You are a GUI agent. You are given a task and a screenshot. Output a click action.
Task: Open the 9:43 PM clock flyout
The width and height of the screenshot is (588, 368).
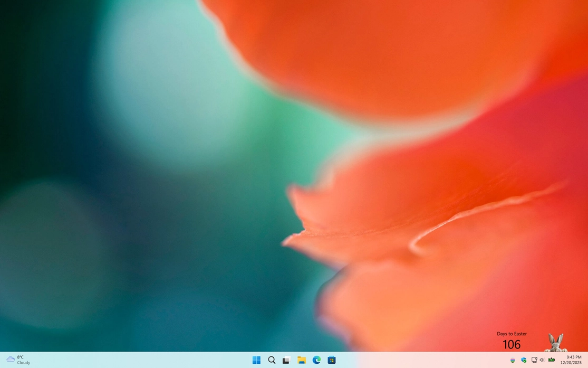tap(571, 360)
